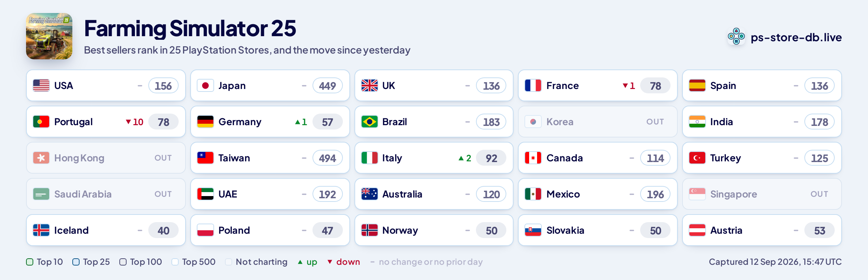Open the Germany rank card

tap(270, 122)
